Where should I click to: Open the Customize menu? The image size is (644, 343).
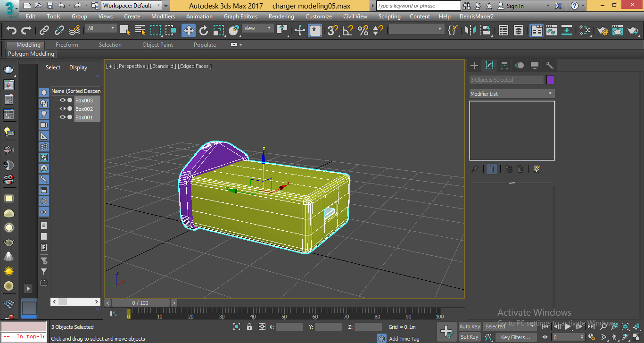(319, 17)
